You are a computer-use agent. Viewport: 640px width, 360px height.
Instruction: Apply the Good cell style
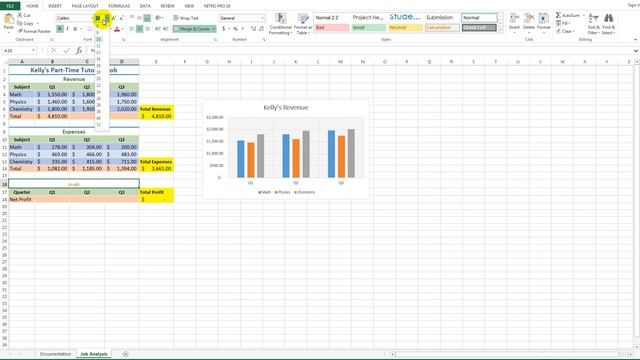pos(368,28)
